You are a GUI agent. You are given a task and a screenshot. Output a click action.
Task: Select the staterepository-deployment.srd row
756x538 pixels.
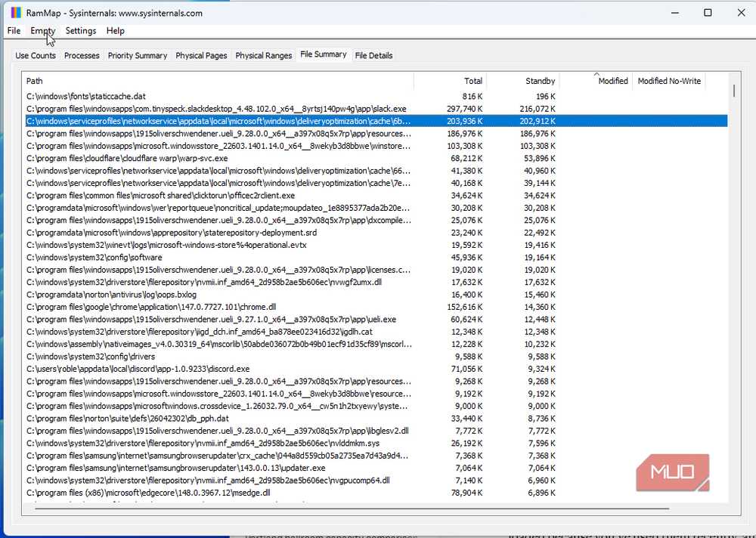(376, 233)
